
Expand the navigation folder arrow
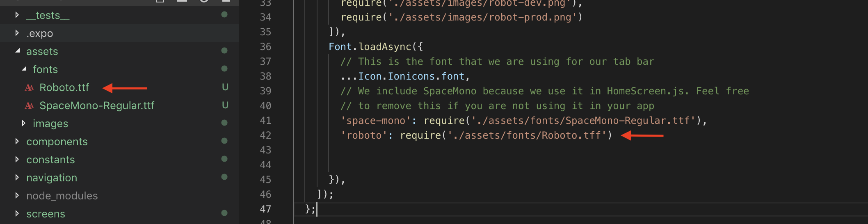point(17,177)
